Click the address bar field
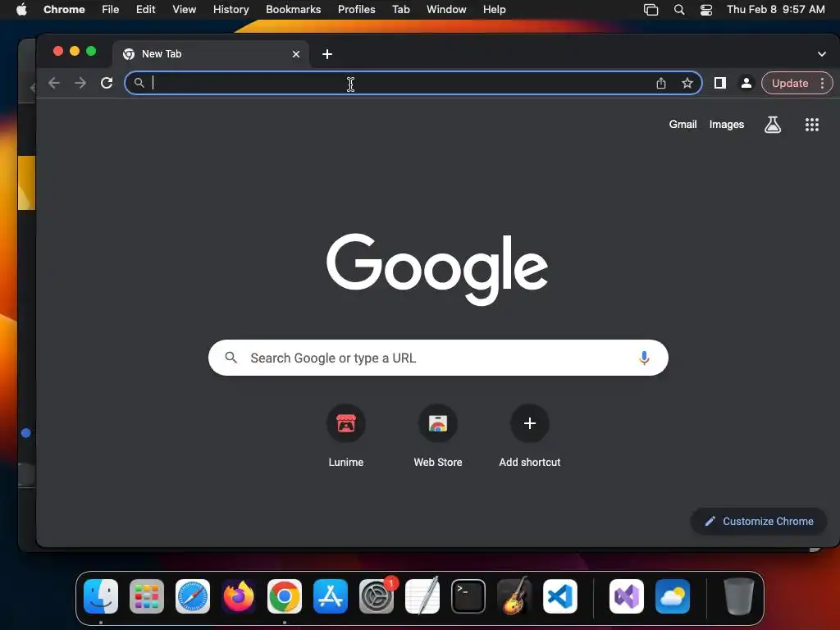The image size is (840, 630). tap(413, 83)
